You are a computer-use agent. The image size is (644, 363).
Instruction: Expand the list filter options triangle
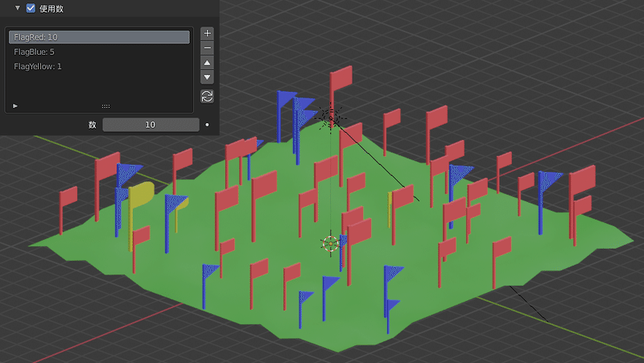click(15, 106)
